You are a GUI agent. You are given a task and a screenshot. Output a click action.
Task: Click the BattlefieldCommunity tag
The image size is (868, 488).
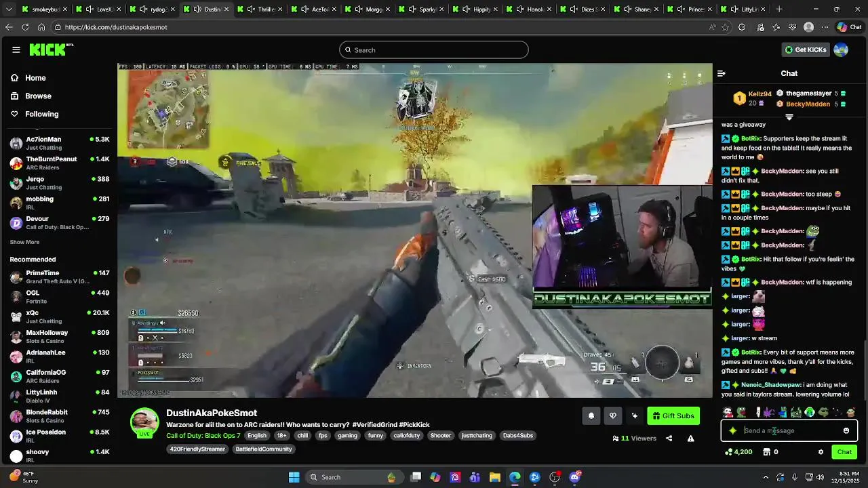tap(264, 449)
